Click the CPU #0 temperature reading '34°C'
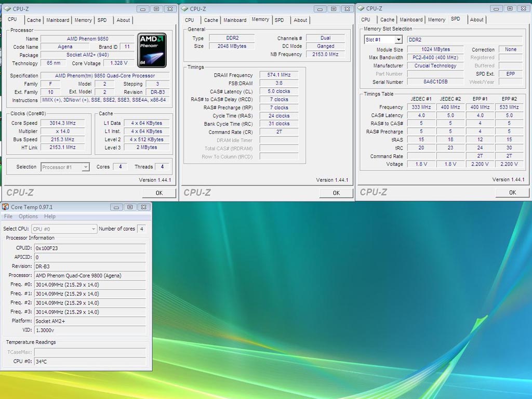The width and height of the screenshot is (532, 399). 90,362
